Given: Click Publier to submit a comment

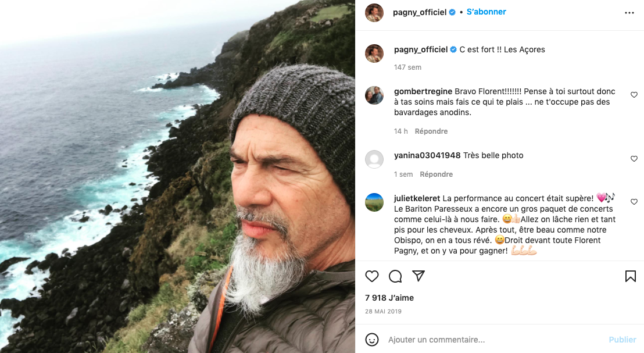Looking at the screenshot, I should click(x=622, y=340).
